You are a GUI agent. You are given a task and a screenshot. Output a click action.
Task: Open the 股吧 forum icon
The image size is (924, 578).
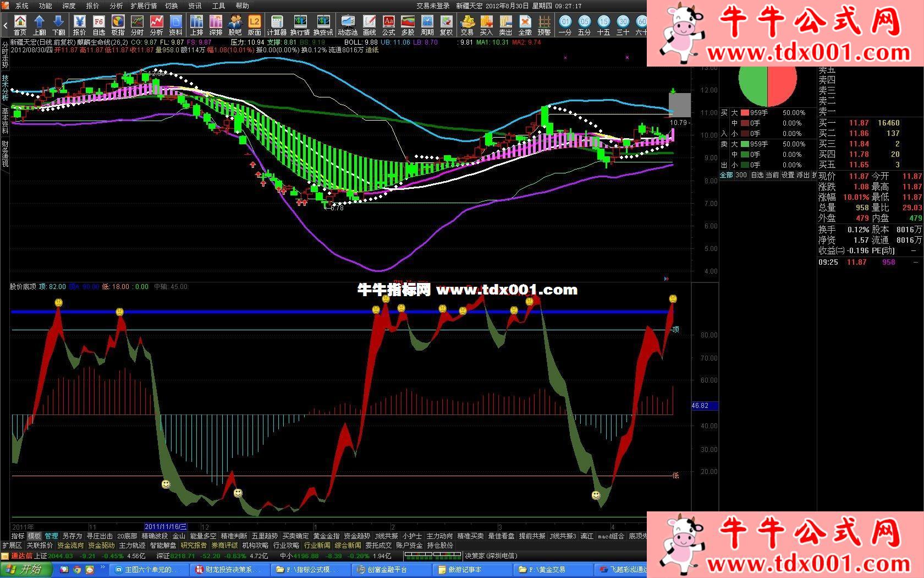click(235, 25)
